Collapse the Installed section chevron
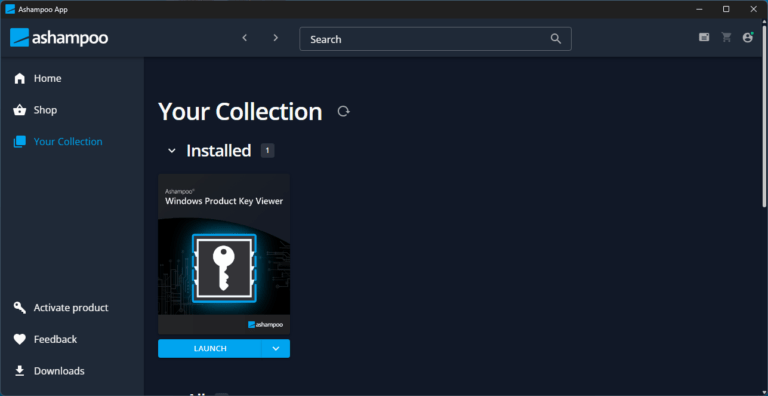Image resolution: width=768 pixels, height=396 pixels. click(x=171, y=150)
